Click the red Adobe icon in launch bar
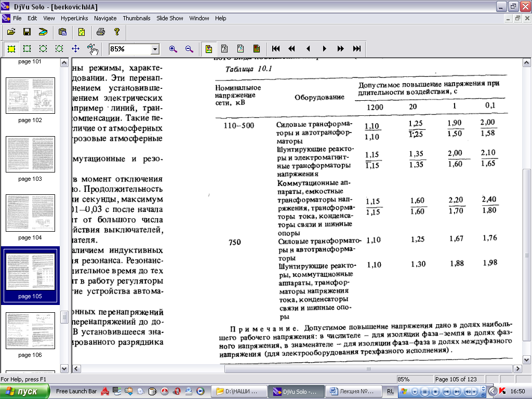The width and height of the screenshot is (532, 399). (x=105, y=391)
